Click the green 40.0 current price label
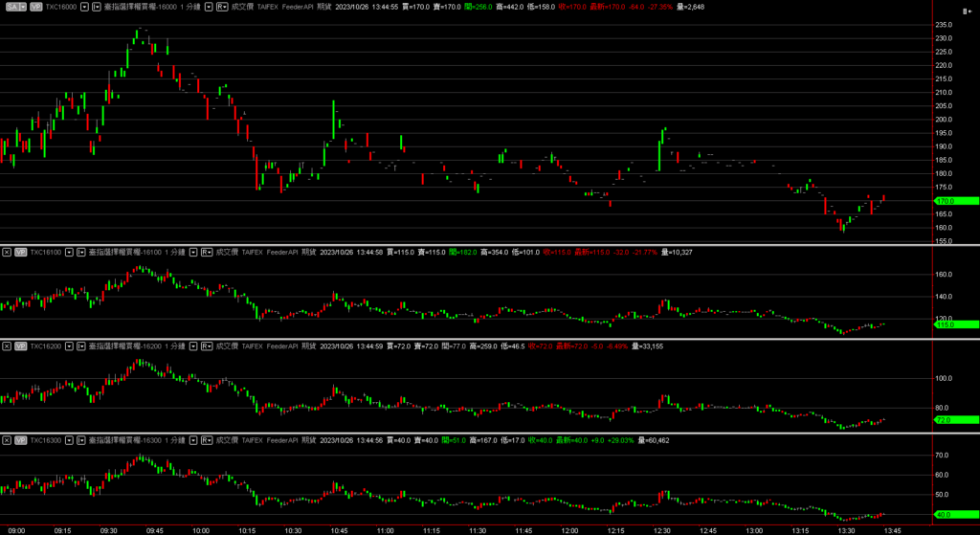 956,514
